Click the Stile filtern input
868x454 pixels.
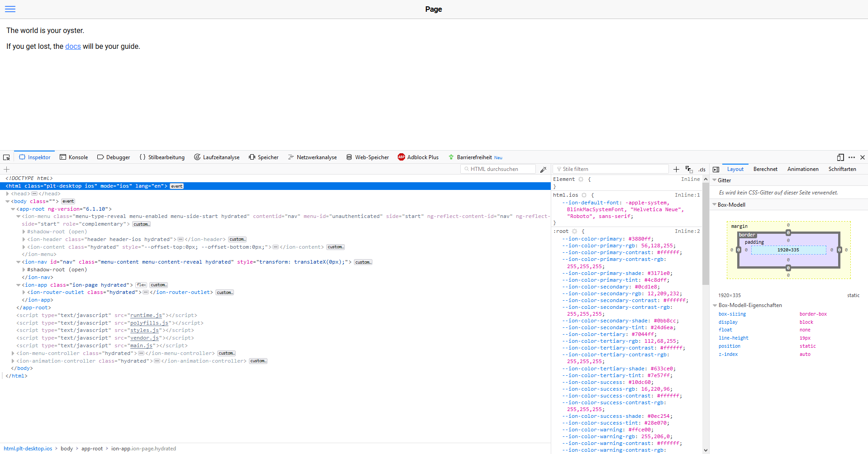pyautogui.click(x=610, y=169)
